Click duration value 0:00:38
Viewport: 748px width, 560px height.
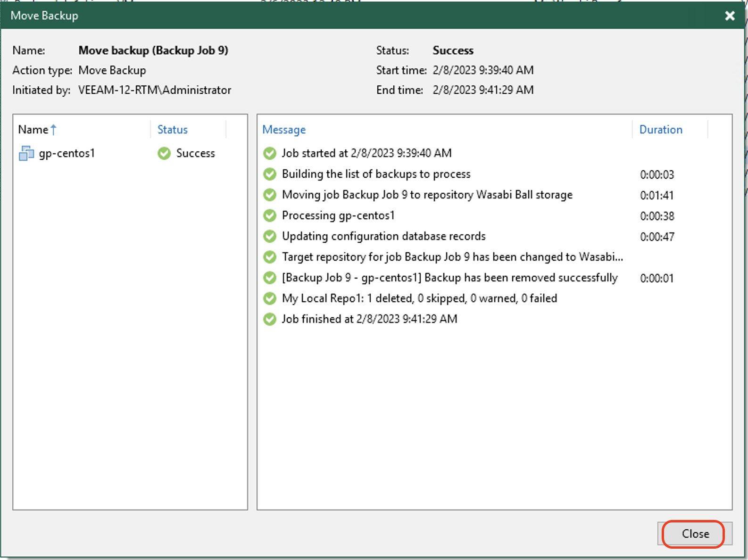point(657,216)
